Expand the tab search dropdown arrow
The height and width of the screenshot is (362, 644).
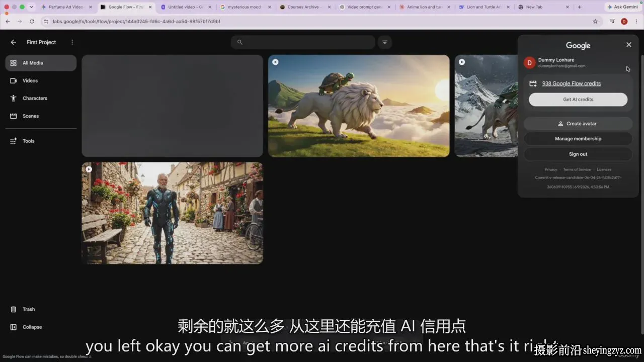tap(32, 7)
